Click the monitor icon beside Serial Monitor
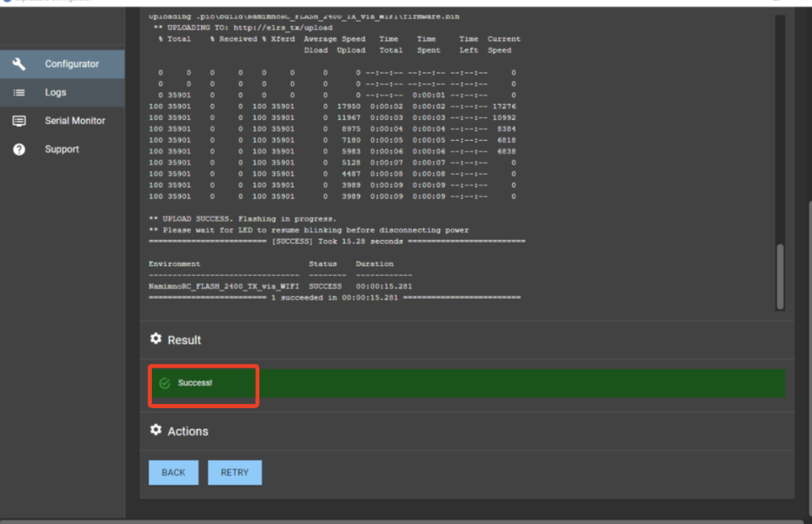Screen dimensions: 812x524 (19, 121)
